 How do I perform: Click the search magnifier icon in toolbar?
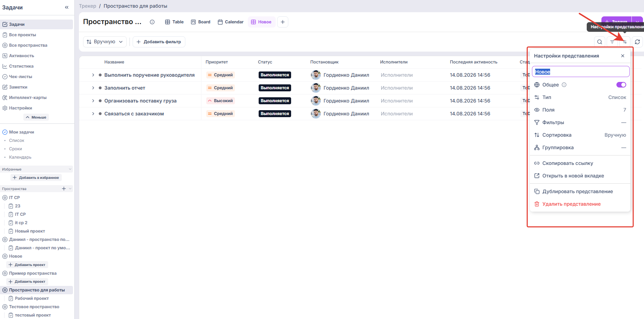click(x=600, y=42)
